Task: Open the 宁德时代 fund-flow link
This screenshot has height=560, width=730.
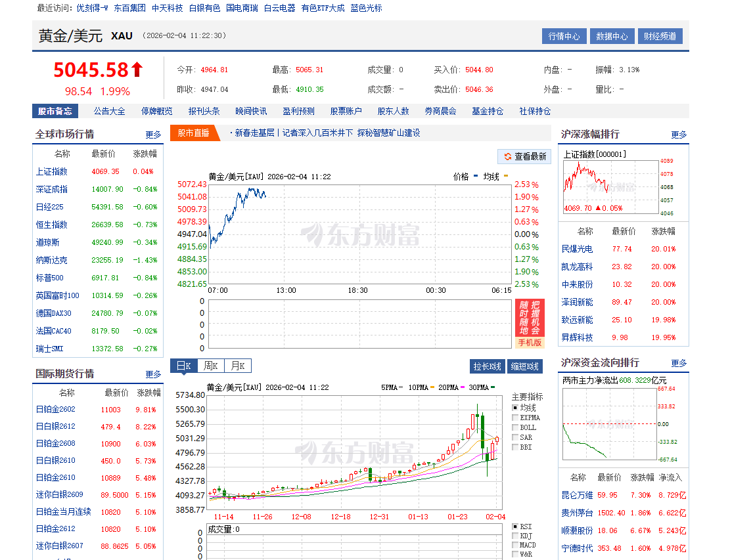Action: click(577, 548)
